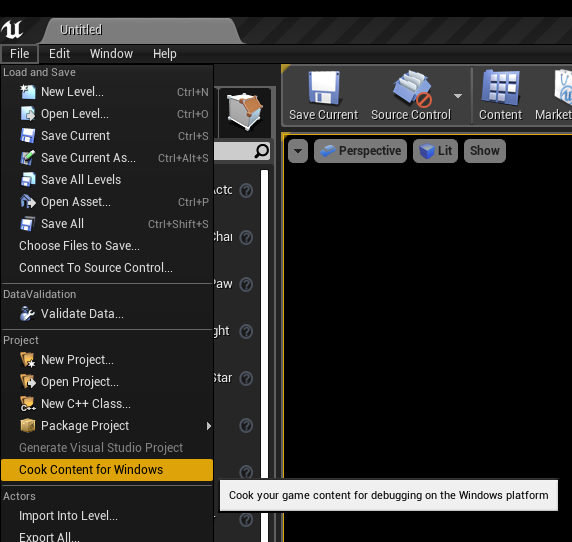Choose New C++ Class... menu entry

click(107, 403)
